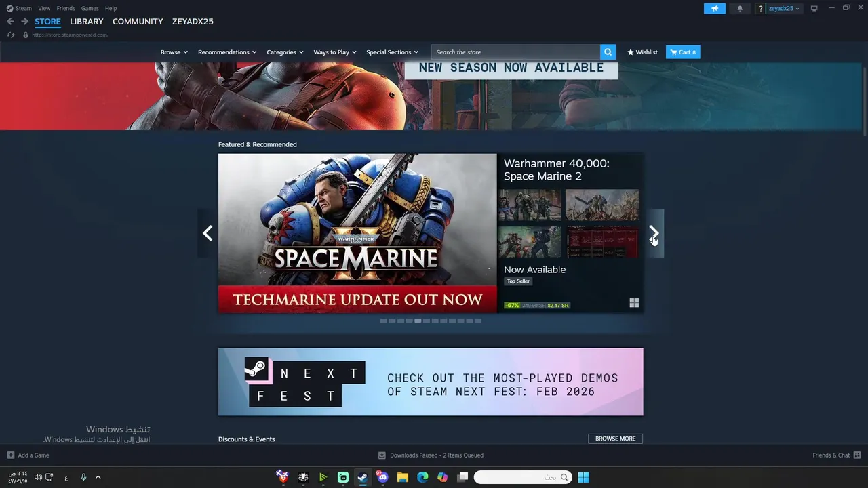The image size is (868, 488).
Task: Open Friends & Chat at bottom right
Action: (836, 455)
